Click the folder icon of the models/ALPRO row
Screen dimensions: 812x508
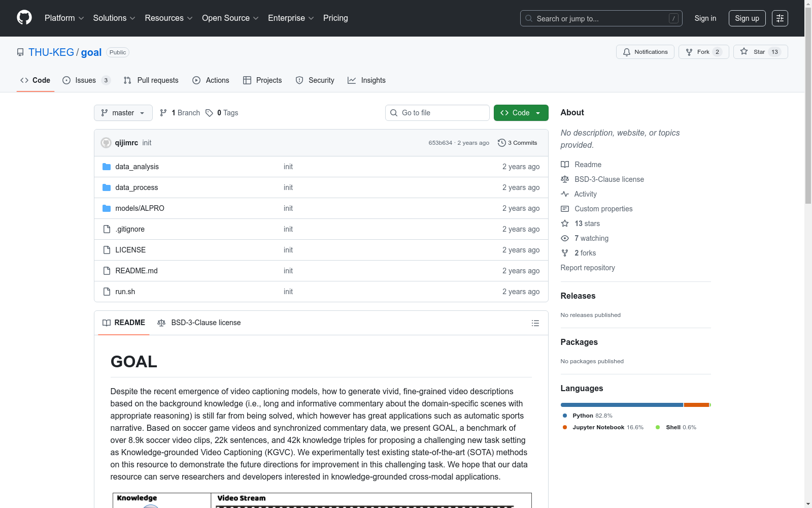[107, 208]
